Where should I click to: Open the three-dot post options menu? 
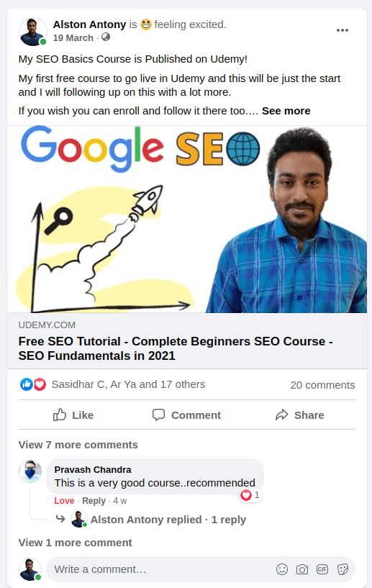(342, 30)
